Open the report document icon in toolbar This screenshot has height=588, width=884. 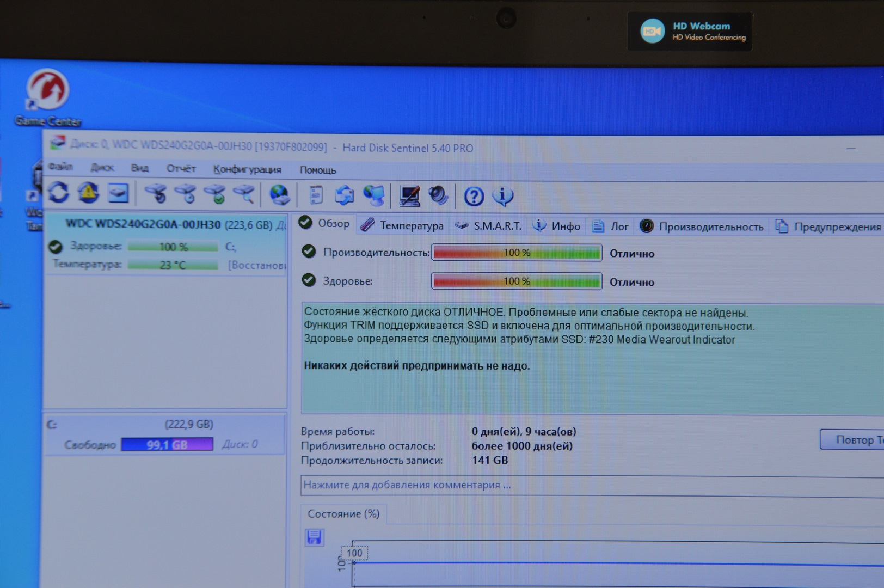(316, 195)
